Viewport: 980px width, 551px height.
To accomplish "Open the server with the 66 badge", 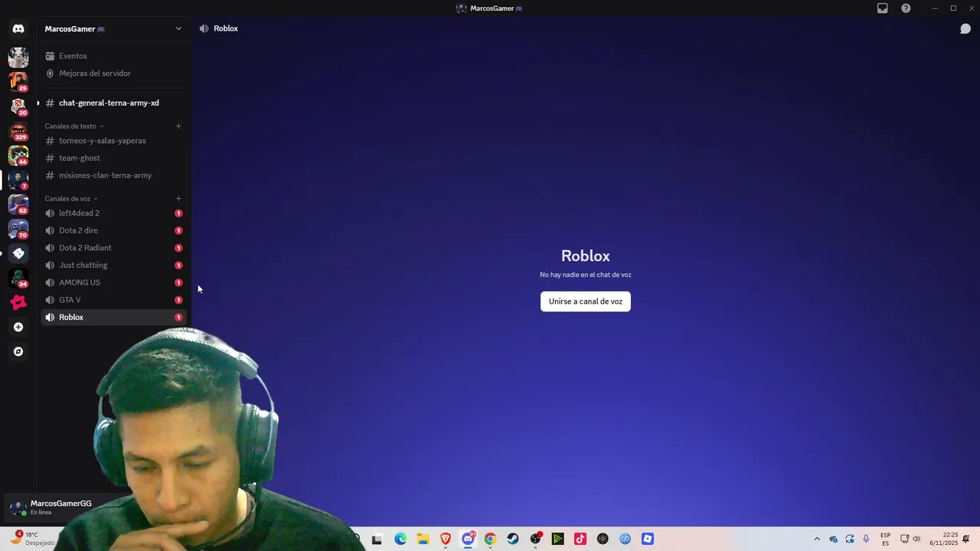I will coord(18,155).
